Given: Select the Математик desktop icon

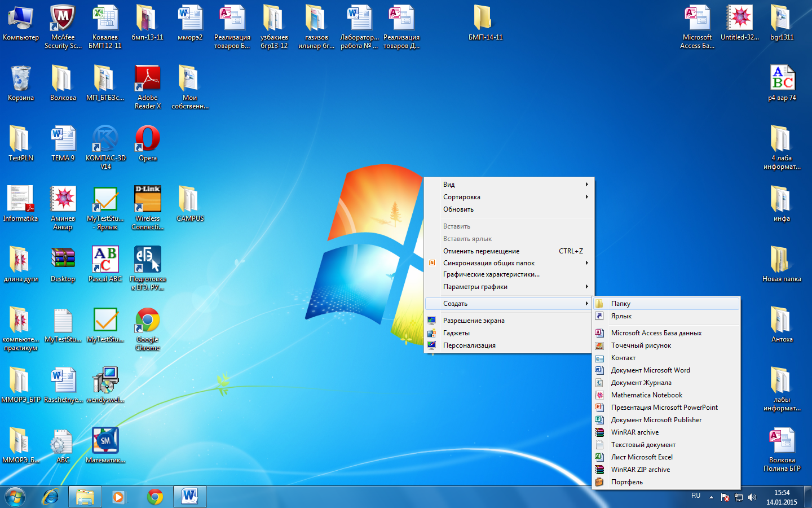Looking at the screenshot, I should point(105,445).
